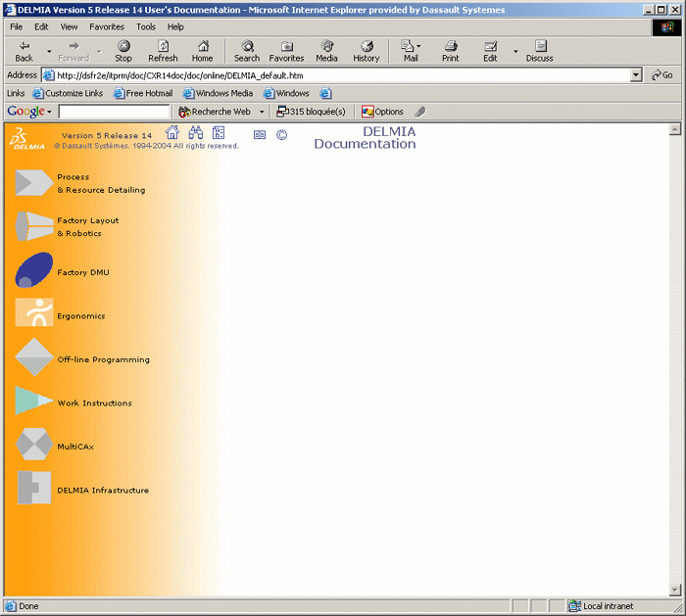Open the Work Instructions teal triangle icon
This screenshot has width=686, height=616.
pyautogui.click(x=34, y=400)
